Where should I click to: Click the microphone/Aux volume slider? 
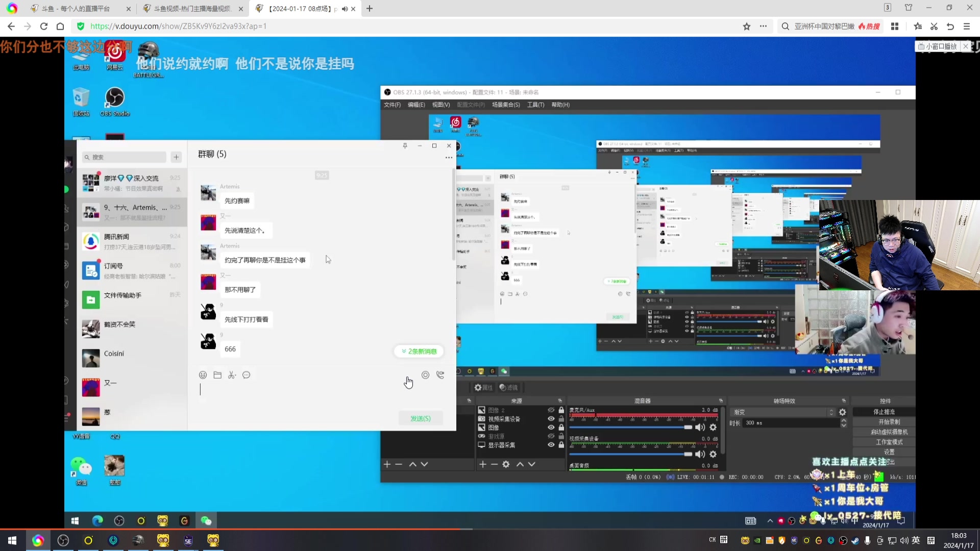pyautogui.click(x=630, y=427)
